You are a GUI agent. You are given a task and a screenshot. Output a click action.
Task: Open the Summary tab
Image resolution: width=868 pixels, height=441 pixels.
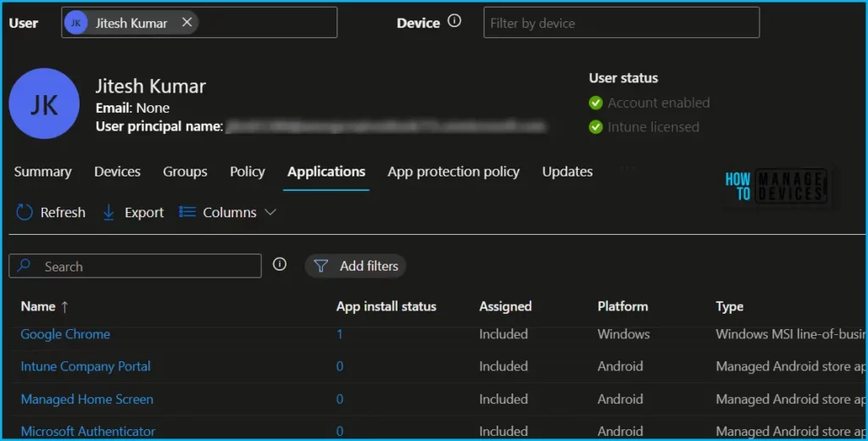coord(42,172)
